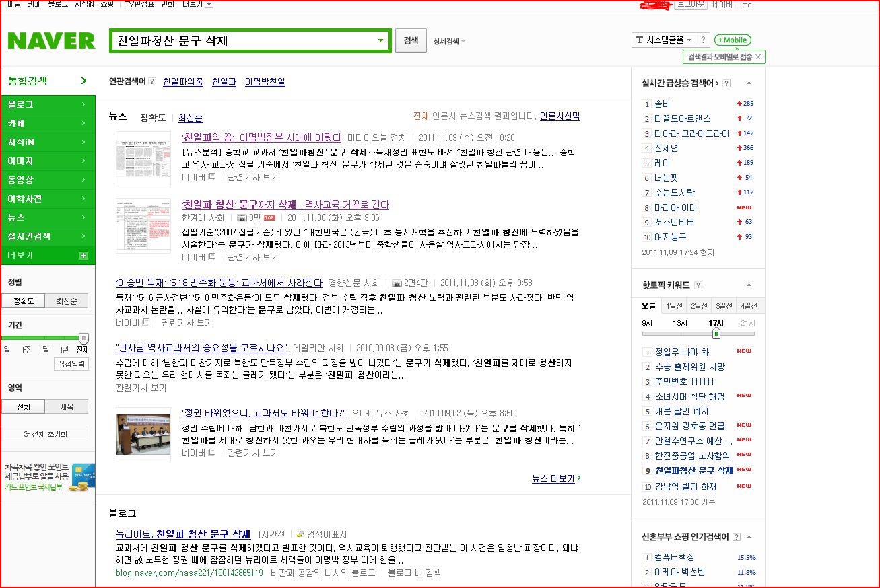The height and width of the screenshot is (588, 880).
Task: Open the 시스템글꼴 font dropdown
Action: (663, 40)
